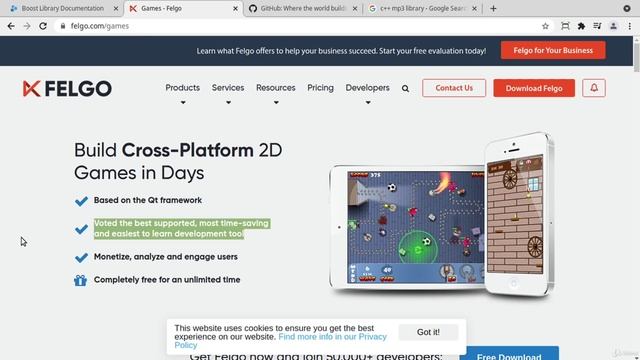
Task: Expand the Resources menu
Action: (276, 88)
